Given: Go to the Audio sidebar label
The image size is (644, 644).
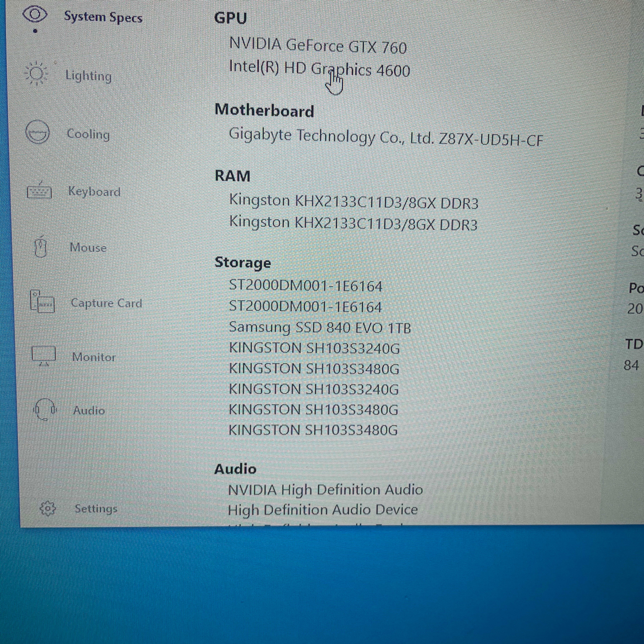Looking at the screenshot, I should 89,410.
